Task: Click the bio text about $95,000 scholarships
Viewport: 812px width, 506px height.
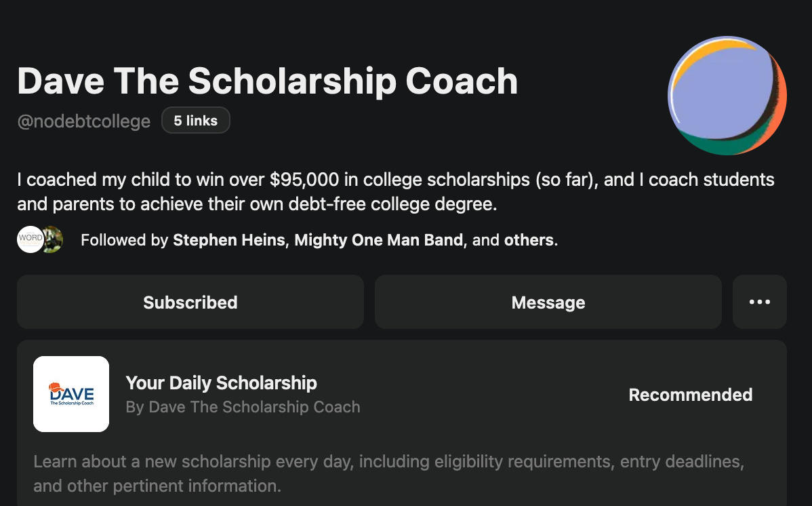Action: click(396, 191)
